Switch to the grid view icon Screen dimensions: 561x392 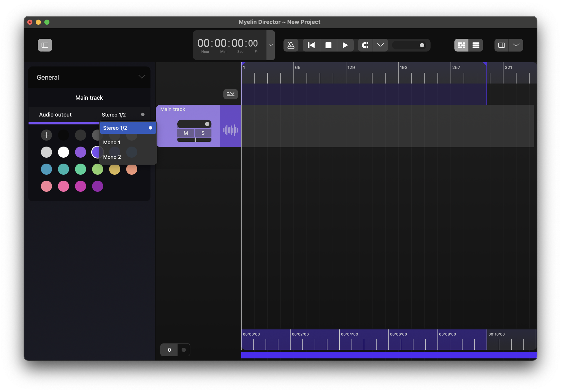click(461, 45)
